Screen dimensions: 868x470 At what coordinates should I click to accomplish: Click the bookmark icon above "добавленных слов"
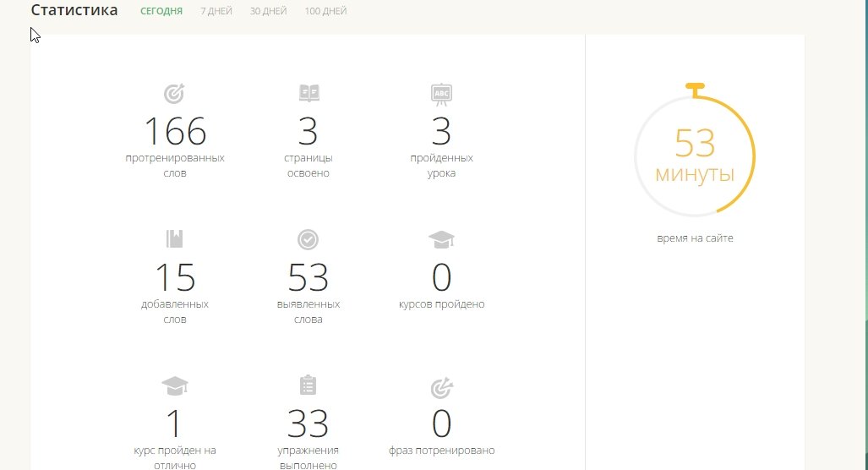(x=175, y=239)
